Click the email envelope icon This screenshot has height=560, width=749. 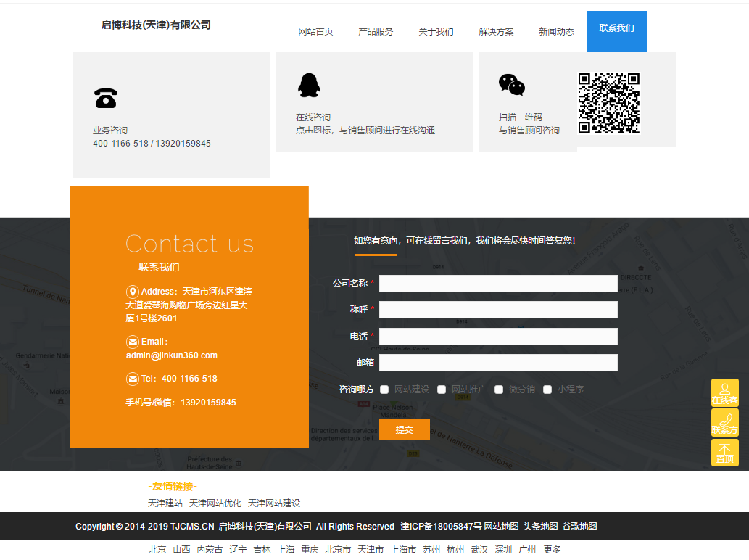click(x=133, y=342)
